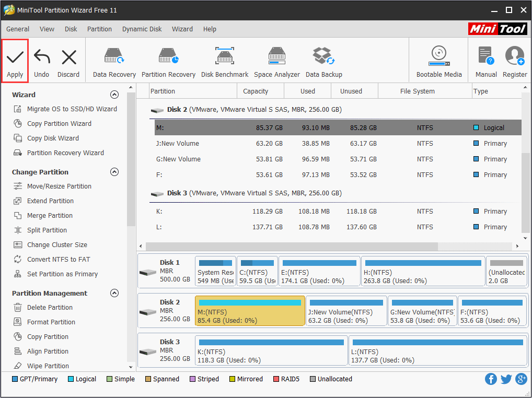Apply pending partition changes
532x398 pixels.
click(15, 61)
